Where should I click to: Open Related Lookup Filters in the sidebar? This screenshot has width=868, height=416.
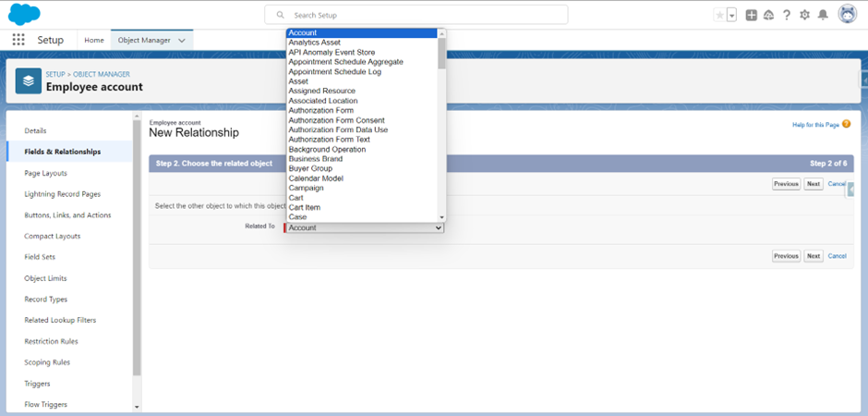coord(60,320)
